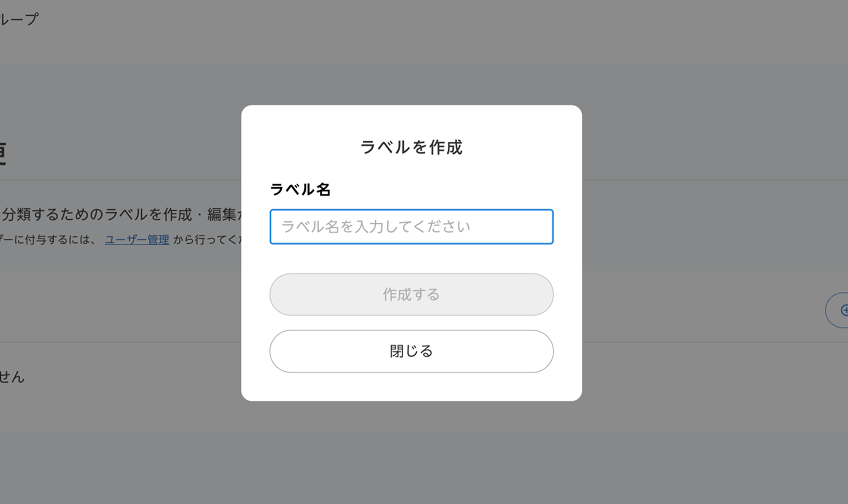848x504 pixels.
Task: Select the ループ tab in header
Action: pyautogui.click(x=19, y=19)
